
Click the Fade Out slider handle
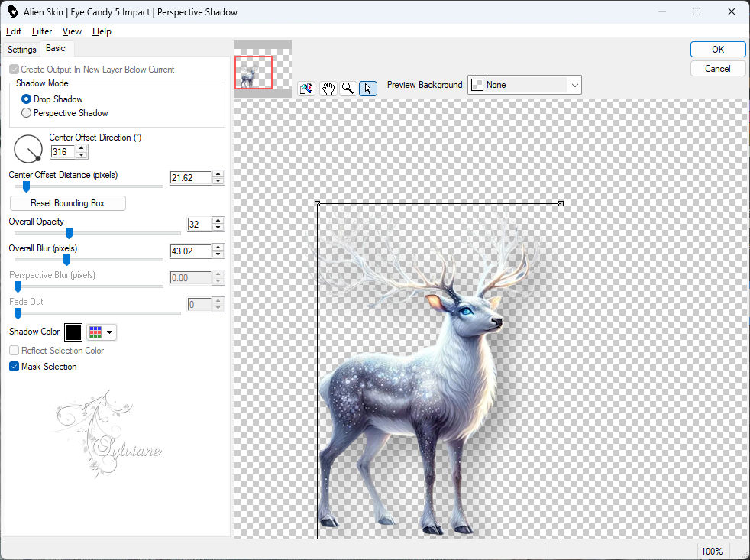point(18,313)
